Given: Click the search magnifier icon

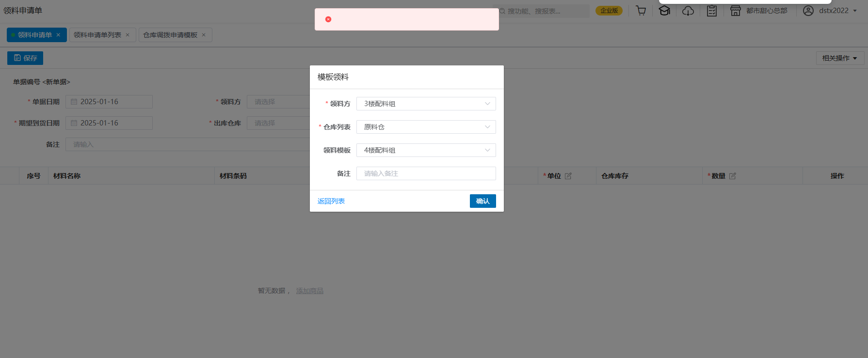Looking at the screenshot, I should pos(502,11).
